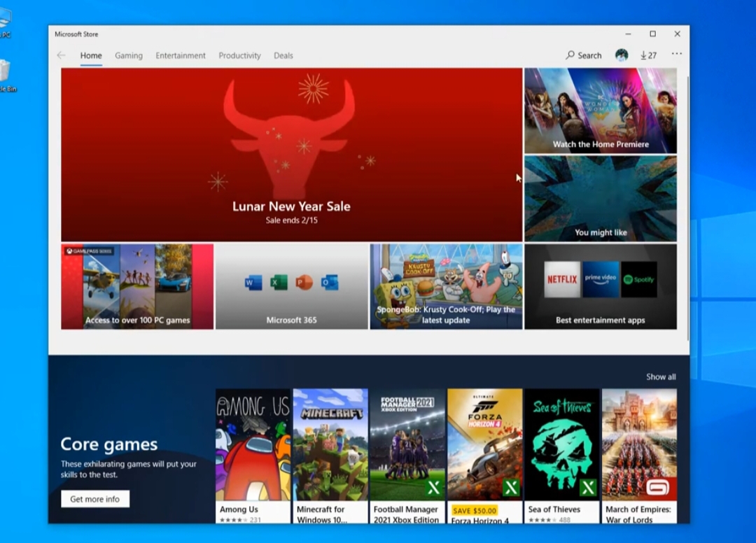Click the Outlook icon in Microsoft 365 tile
Viewport: 756px width, 543px height.
tap(330, 282)
